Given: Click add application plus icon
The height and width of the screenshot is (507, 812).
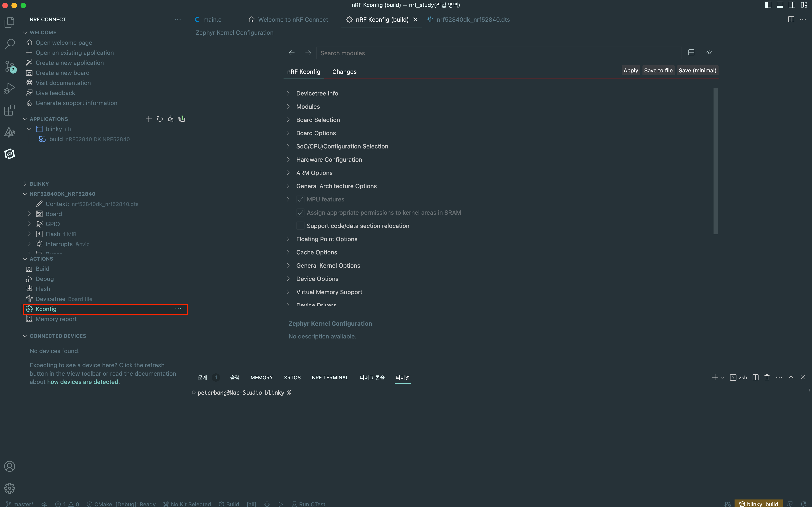Looking at the screenshot, I should 149,119.
